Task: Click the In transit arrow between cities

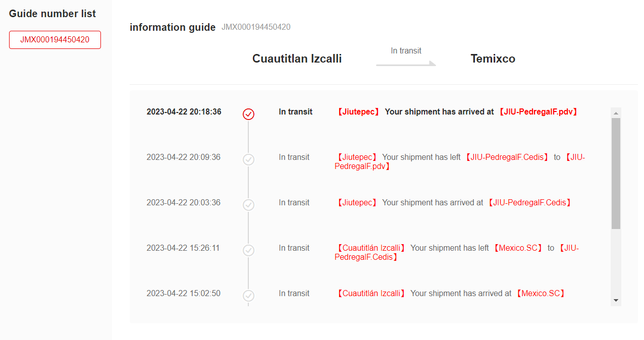Action: coord(406,63)
